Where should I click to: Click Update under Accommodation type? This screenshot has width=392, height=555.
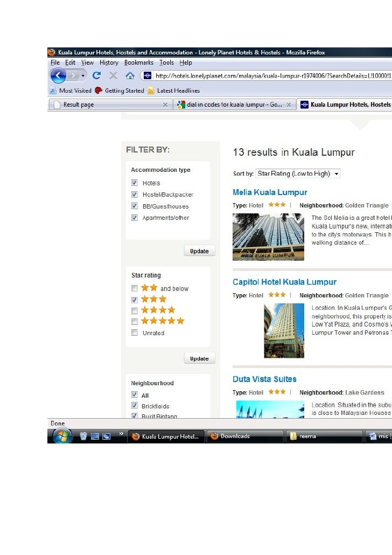click(x=199, y=251)
